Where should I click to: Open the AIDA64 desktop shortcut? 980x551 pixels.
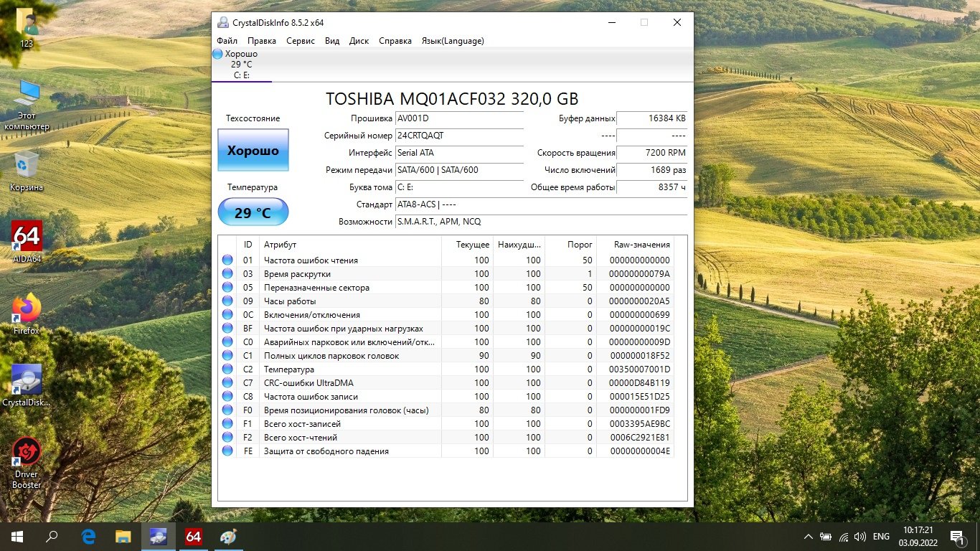point(27,242)
